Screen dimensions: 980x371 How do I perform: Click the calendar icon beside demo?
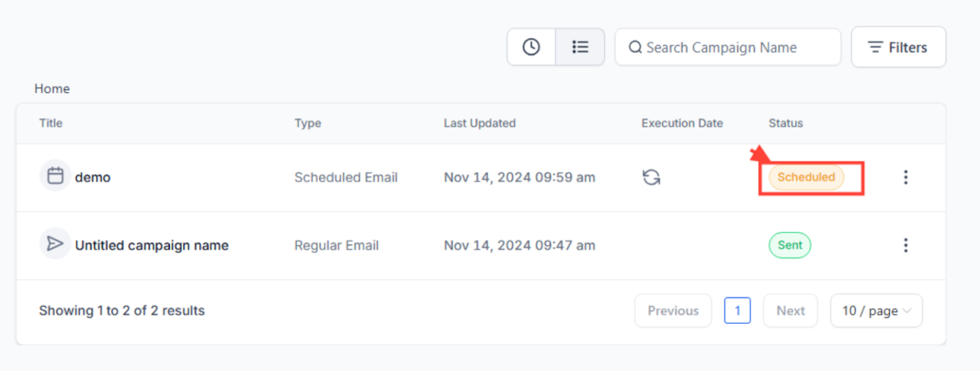(55, 176)
